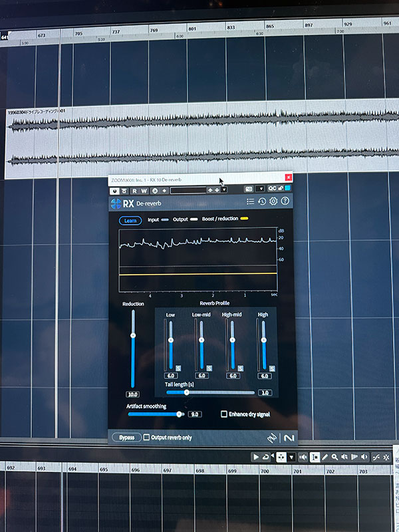This screenshot has height=532, width=399.
Task: Solo the Low band with its S button
Action: pyautogui.click(x=178, y=368)
